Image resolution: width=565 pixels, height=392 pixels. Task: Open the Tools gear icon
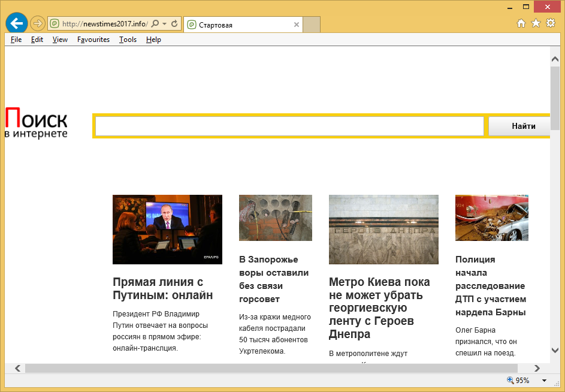click(550, 23)
